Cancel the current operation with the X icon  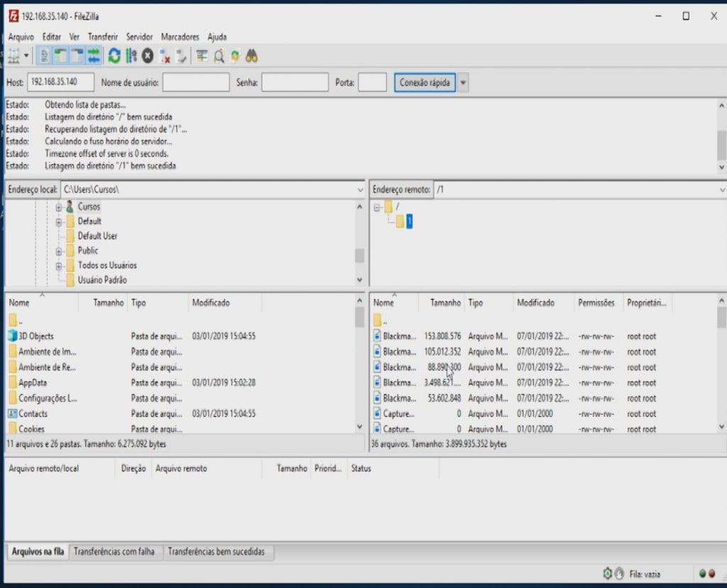tap(148, 56)
